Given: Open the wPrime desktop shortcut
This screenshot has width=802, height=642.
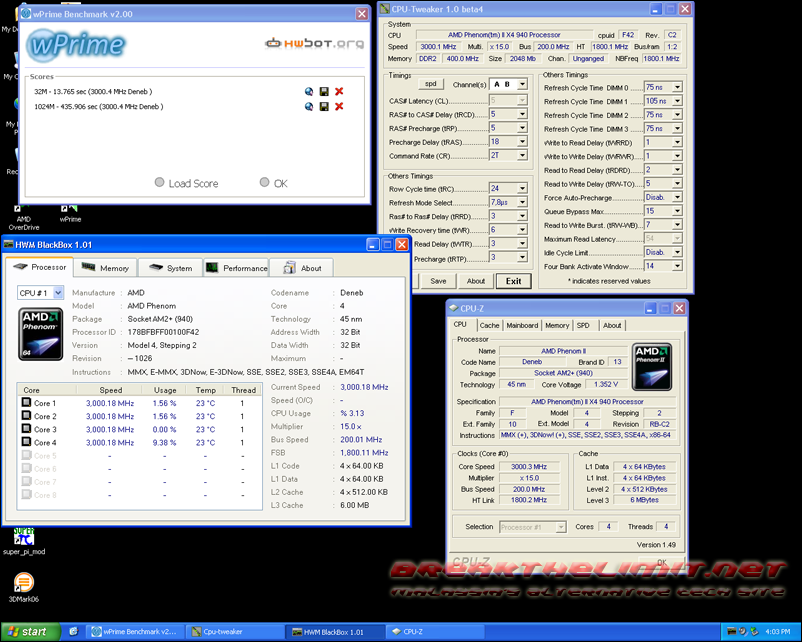Looking at the screenshot, I should [x=70, y=213].
